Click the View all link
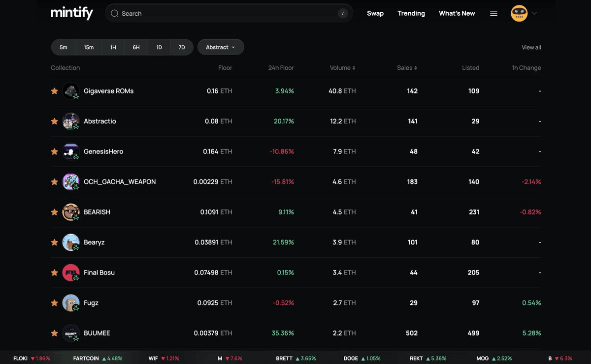This screenshot has height=364, width=591. (531, 47)
